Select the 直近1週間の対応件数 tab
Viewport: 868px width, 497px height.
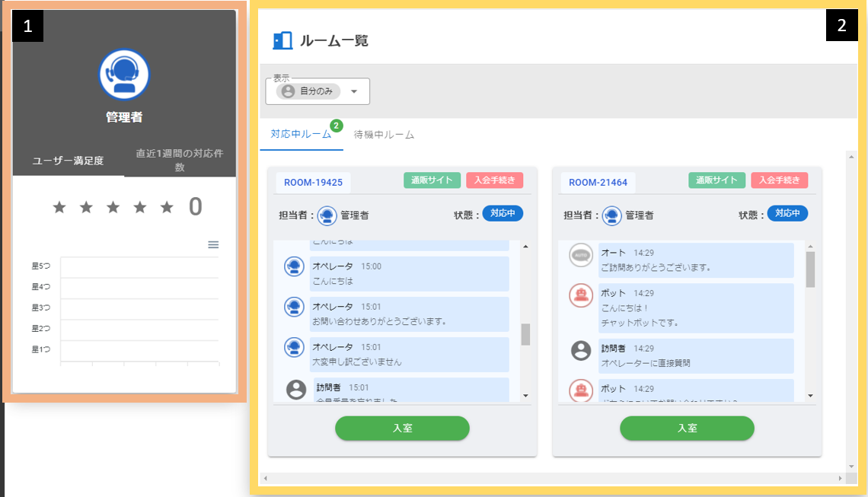click(180, 161)
